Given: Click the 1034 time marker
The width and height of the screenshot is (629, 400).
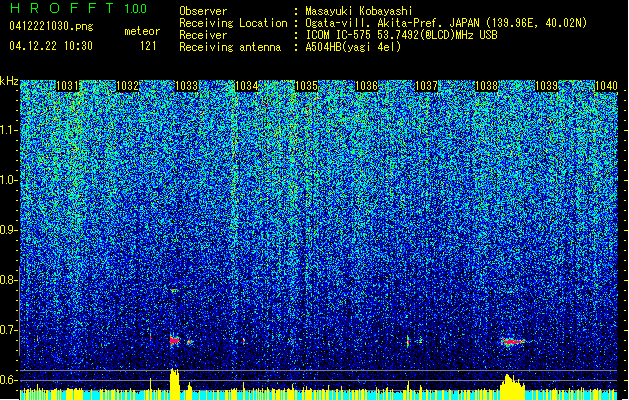Looking at the screenshot, I should pyautogui.click(x=247, y=86).
